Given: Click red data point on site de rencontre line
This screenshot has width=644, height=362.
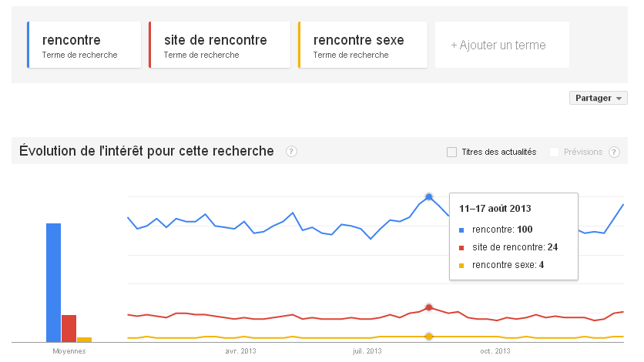Looking at the screenshot, I should [x=429, y=307].
